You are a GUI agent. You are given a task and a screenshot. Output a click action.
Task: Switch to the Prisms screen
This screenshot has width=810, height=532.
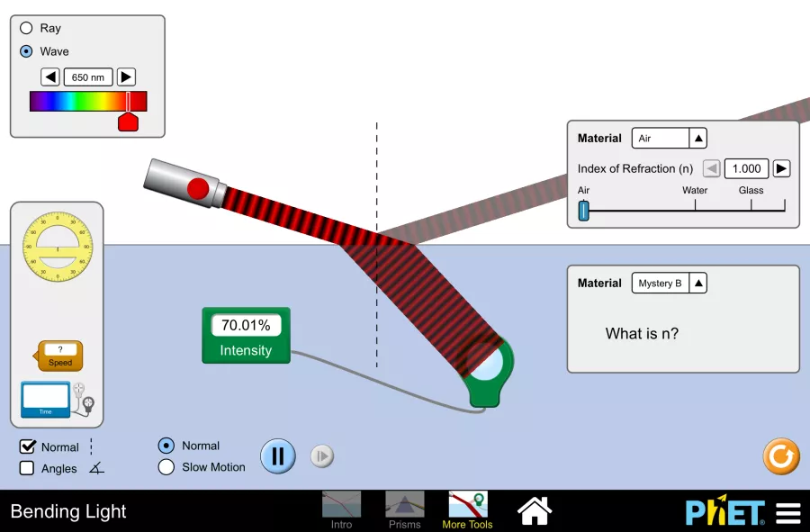coord(404,510)
